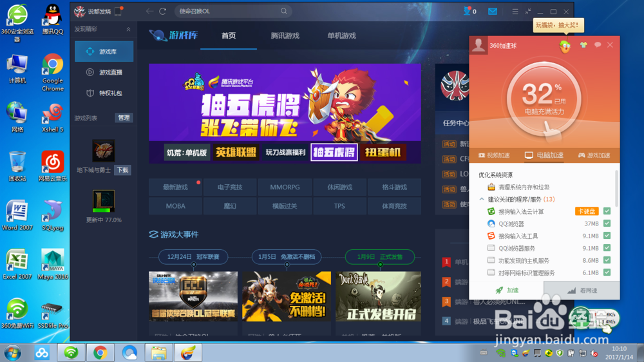Screen dimensions: 644x362
Task: Click the 加速 button in 360加速球
Action: point(507,290)
